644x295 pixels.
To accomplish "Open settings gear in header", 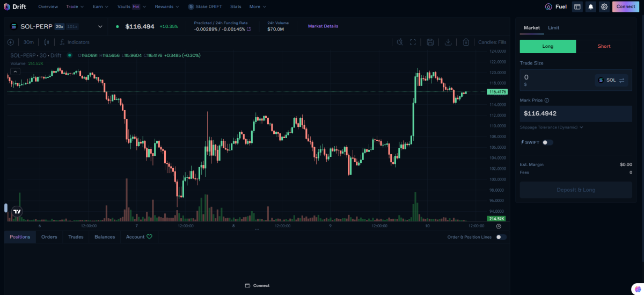I will pos(604,7).
